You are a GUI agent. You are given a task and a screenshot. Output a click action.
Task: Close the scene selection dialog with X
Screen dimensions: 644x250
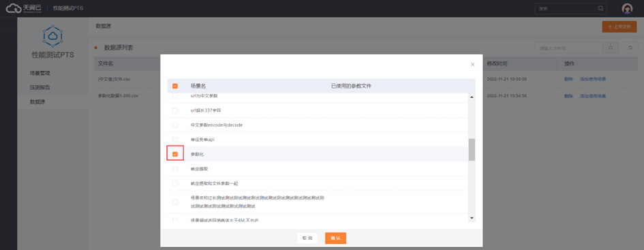click(472, 65)
